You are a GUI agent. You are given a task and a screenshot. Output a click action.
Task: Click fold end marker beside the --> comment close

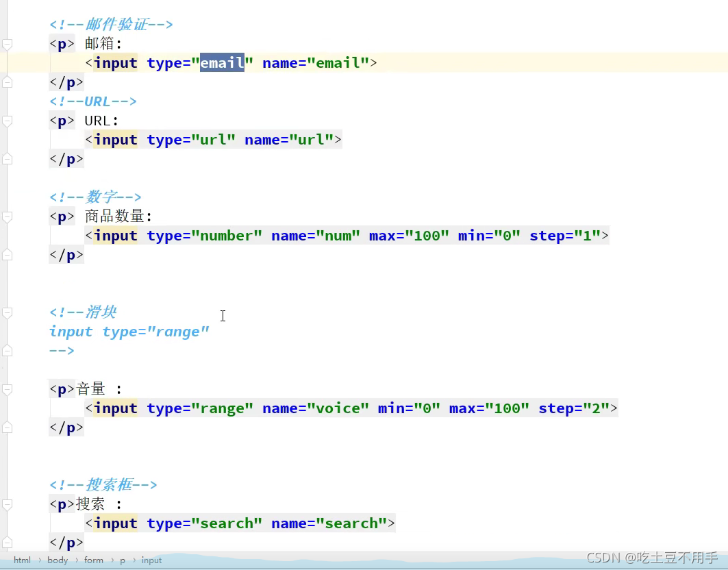(x=7, y=351)
